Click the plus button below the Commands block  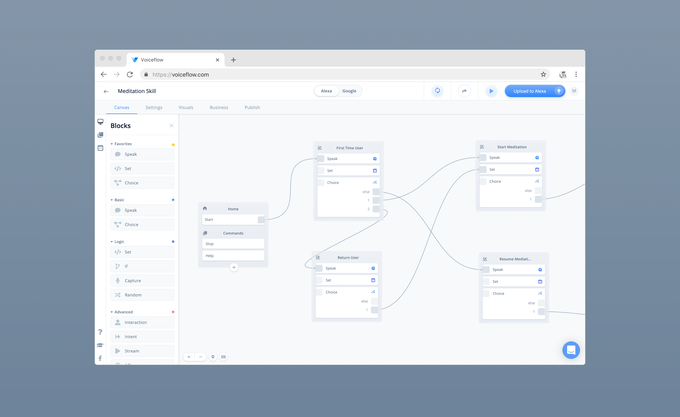pos(234,267)
